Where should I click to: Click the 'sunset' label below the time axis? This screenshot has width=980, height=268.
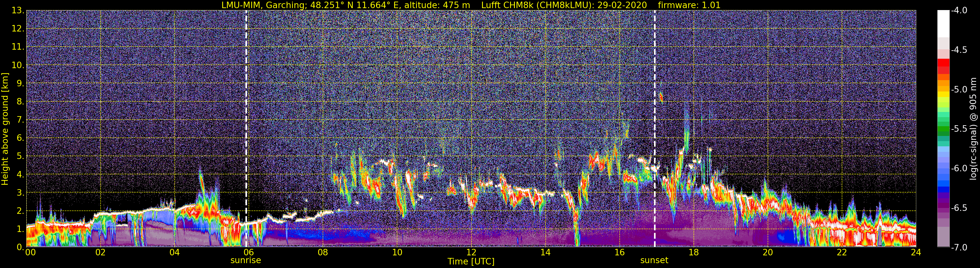pyautogui.click(x=654, y=260)
